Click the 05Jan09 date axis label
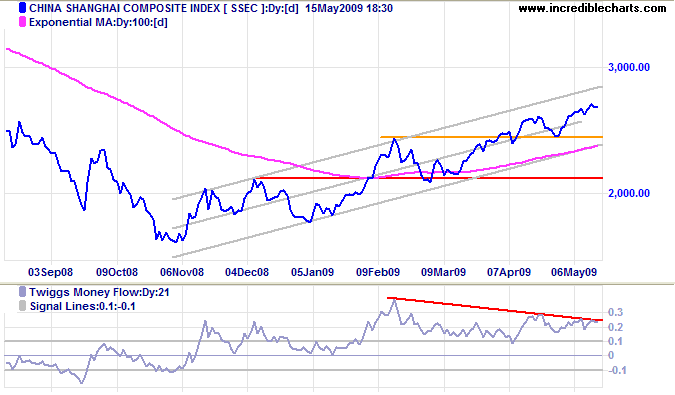The image size is (675, 395). [x=313, y=272]
